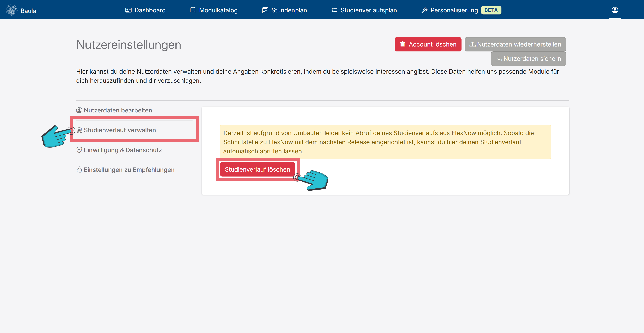Open Einstellungen zu Empfehlungen tab
The width and height of the screenshot is (644, 333).
135,170
